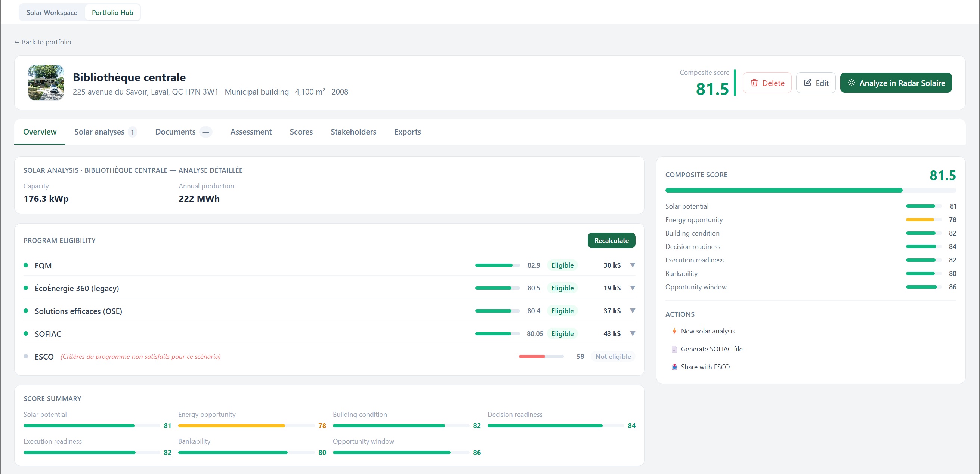The image size is (980, 474).
Task: Click the green status dot next to FQM
Action: 26,265
